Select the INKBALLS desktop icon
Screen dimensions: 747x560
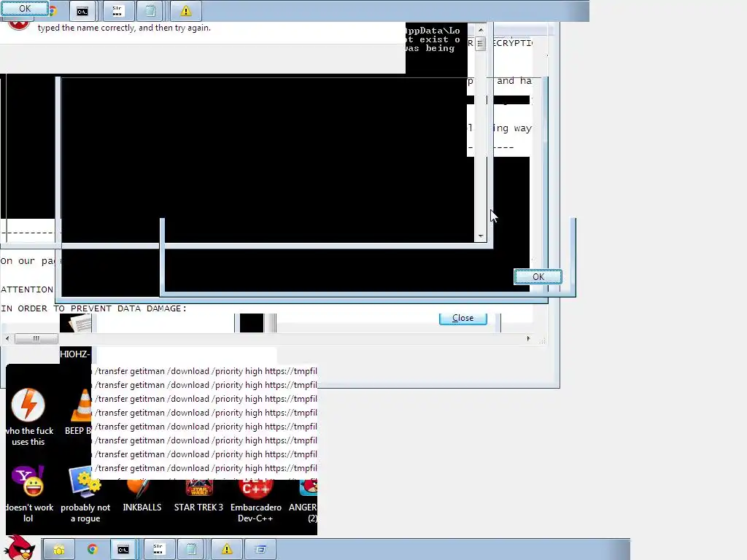pyautogui.click(x=142, y=495)
